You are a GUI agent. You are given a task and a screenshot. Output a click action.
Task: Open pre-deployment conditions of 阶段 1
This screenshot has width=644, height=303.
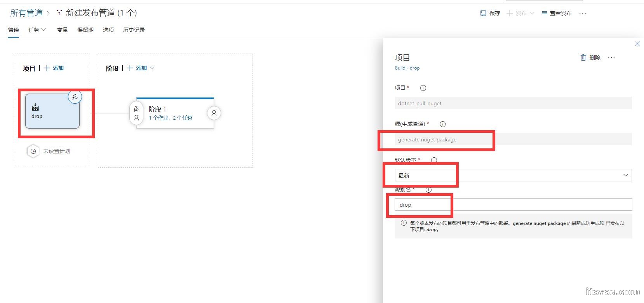(x=136, y=113)
